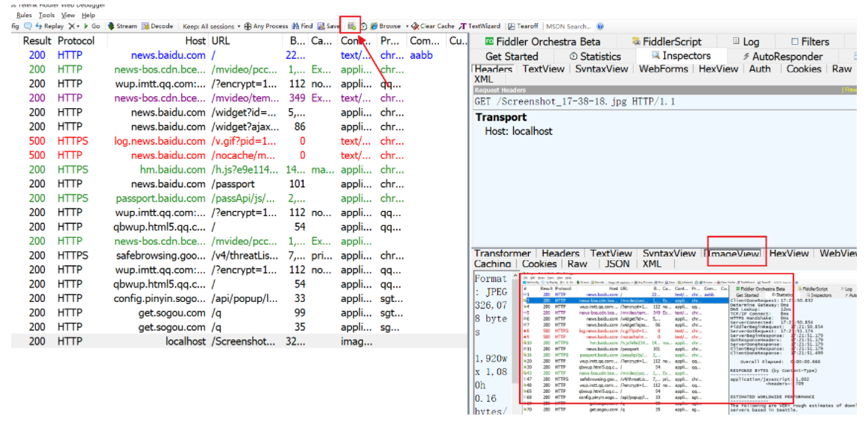Select the request WebForms tab
Image resolution: width=868 pixels, height=422 pixels.
[x=663, y=69]
